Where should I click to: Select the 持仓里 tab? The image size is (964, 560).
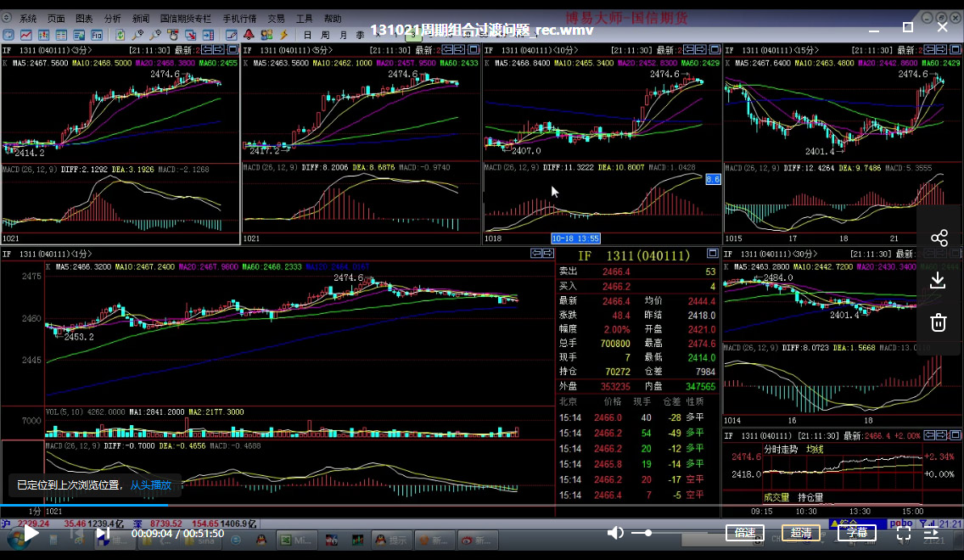pyautogui.click(x=810, y=497)
